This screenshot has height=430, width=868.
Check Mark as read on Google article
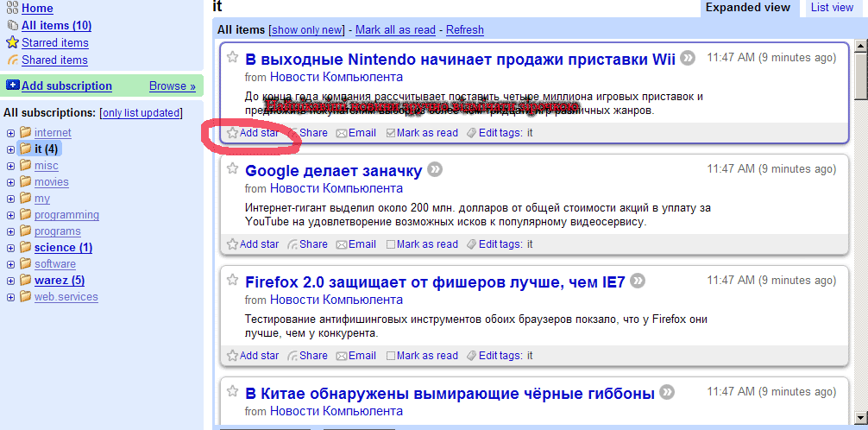tap(390, 244)
